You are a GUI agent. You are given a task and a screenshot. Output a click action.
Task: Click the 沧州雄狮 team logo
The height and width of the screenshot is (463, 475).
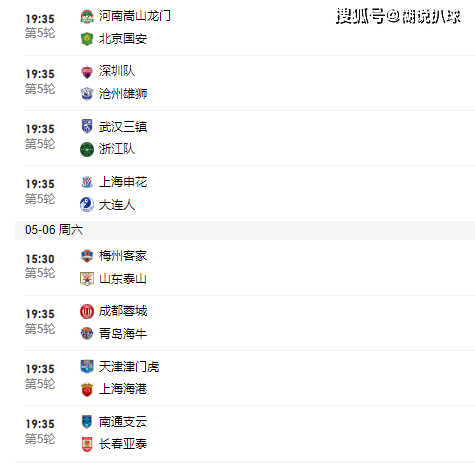click(87, 94)
